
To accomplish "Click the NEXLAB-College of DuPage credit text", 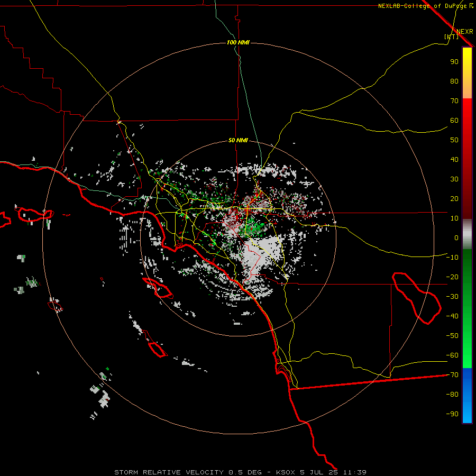I will [422, 6].
